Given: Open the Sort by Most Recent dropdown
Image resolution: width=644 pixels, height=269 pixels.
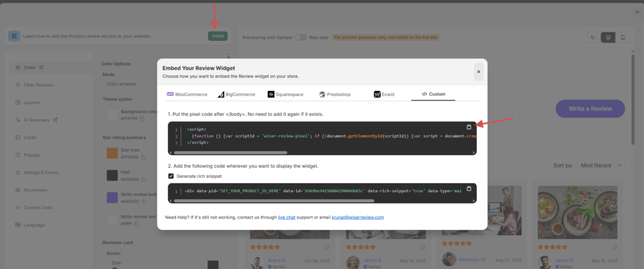Looking at the screenshot, I should tap(601, 165).
